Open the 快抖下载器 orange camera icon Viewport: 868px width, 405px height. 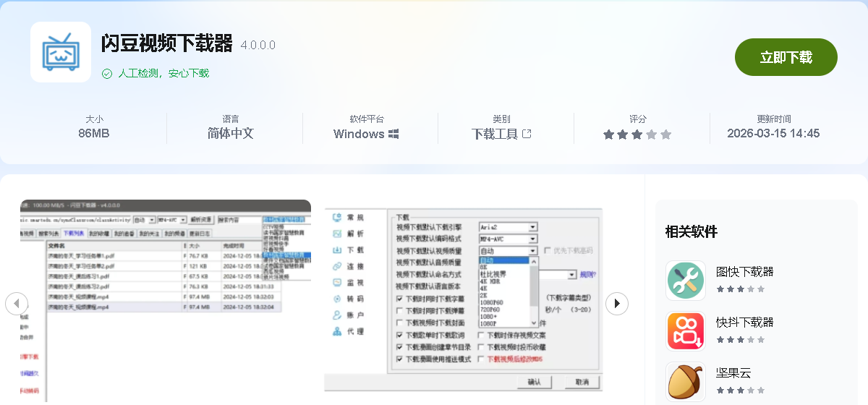click(x=686, y=331)
